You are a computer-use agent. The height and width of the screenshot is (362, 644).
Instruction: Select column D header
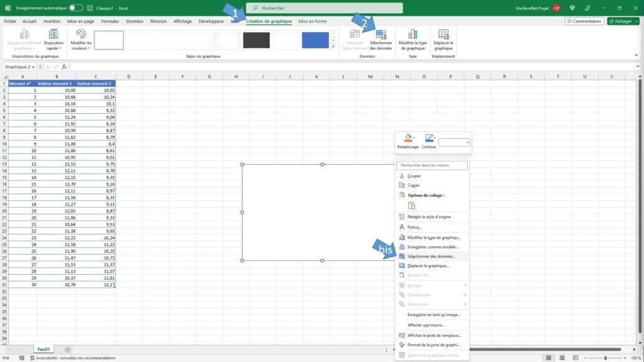(x=128, y=76)
